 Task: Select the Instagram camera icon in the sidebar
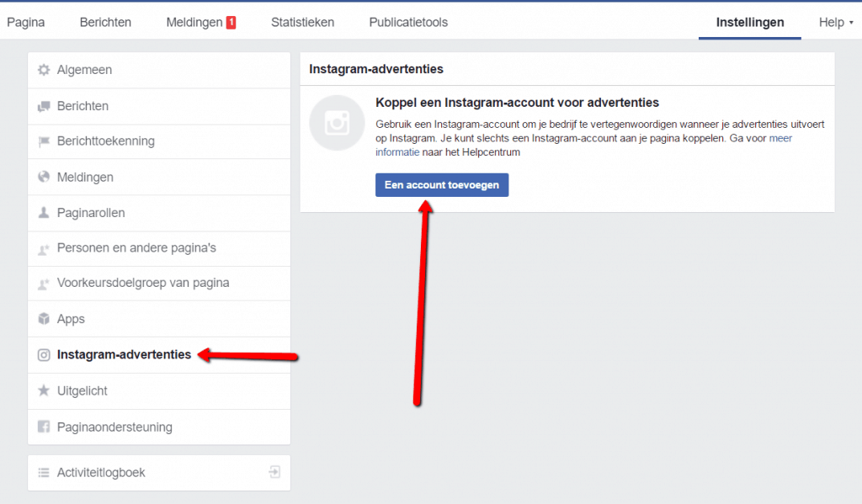(x=43, y=354)
